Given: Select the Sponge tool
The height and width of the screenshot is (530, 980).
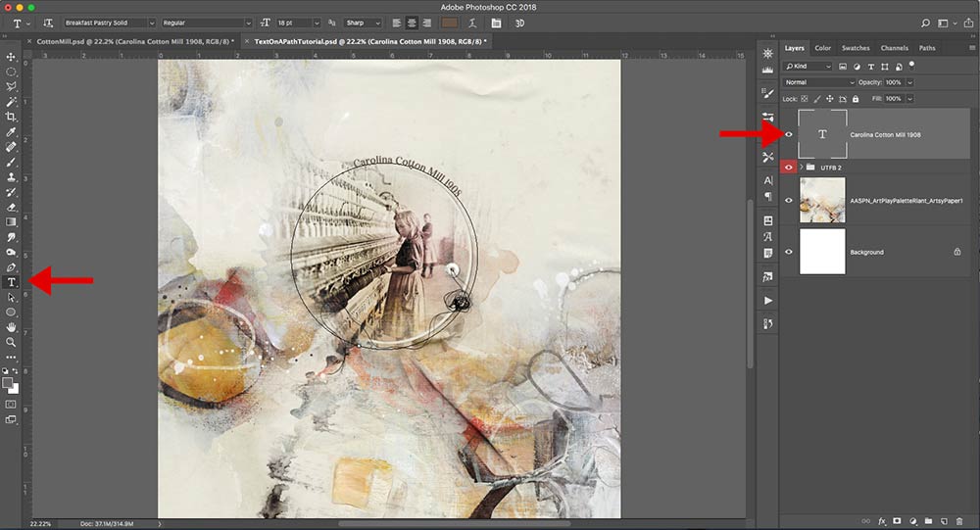Looking at the screenshot, I should [11, 252].
